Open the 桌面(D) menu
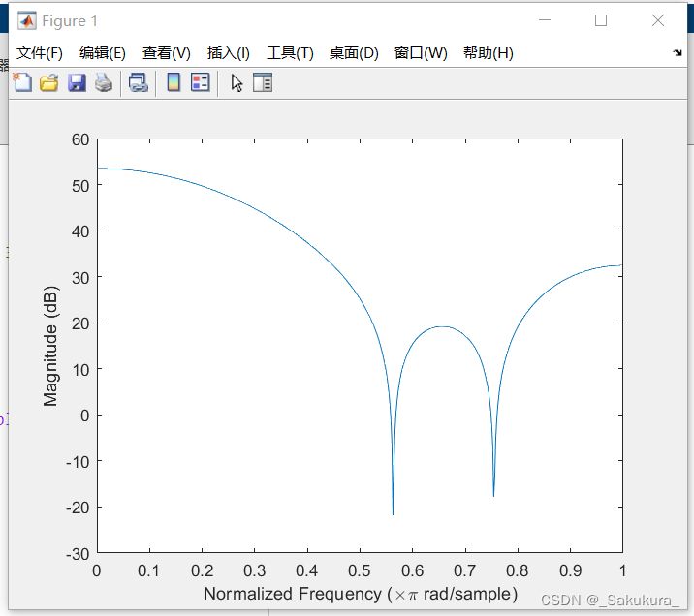This screenshot has width=694, height=616. (x=354, y=53)
